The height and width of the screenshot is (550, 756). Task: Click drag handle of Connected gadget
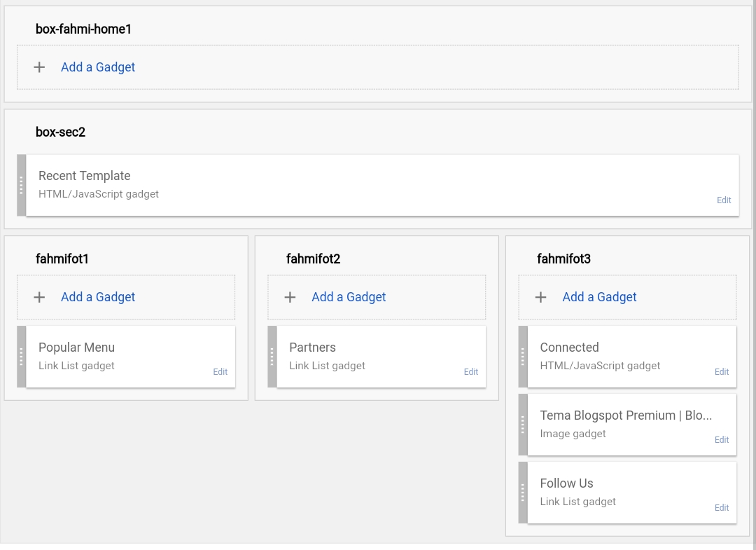point(523,357)
